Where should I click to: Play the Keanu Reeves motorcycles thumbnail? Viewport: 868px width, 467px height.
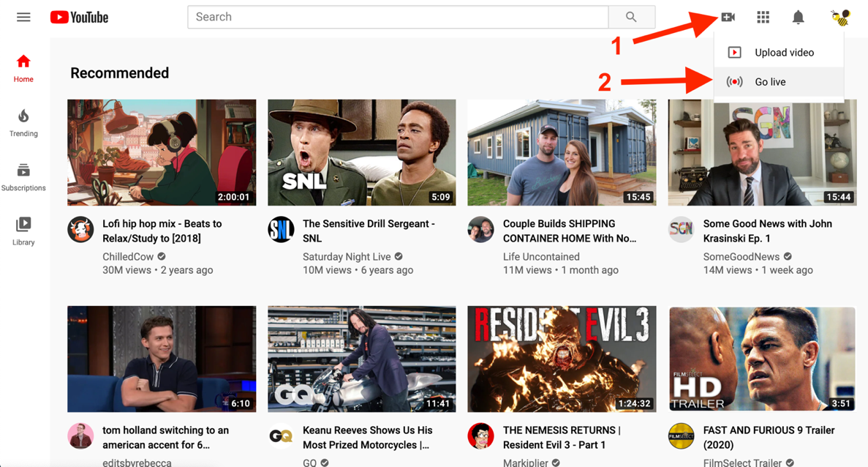coord(361,359)
